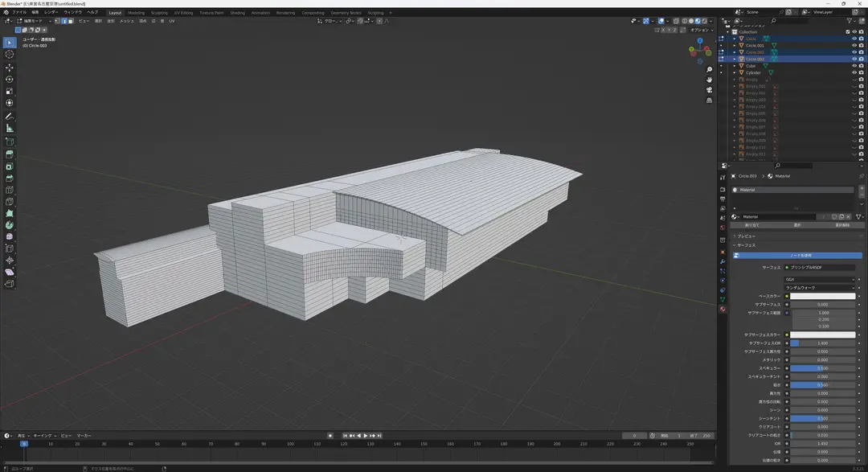
Task: Switch to vertex select mode
Action: pos(58,21)
